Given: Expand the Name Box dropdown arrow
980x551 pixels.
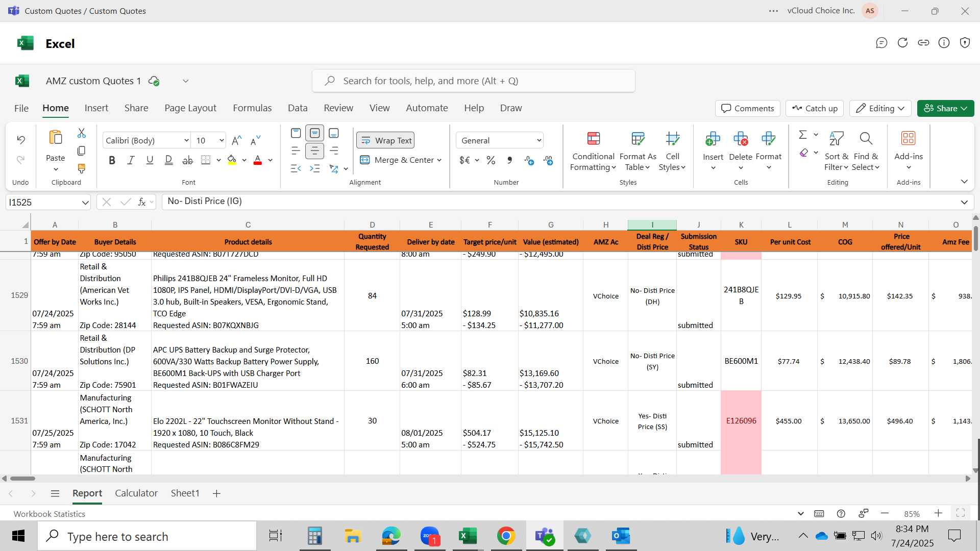Looking at the screenshot, I should [x=85, y=203].
